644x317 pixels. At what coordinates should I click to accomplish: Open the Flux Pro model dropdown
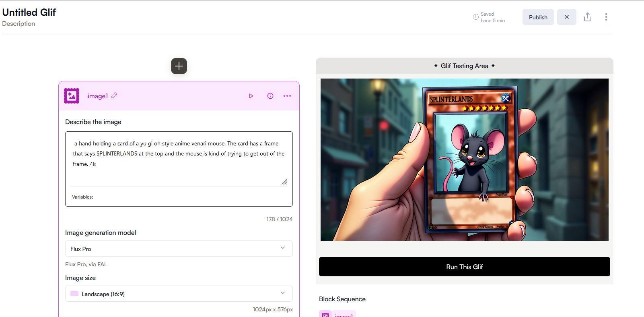pos(179,249)
